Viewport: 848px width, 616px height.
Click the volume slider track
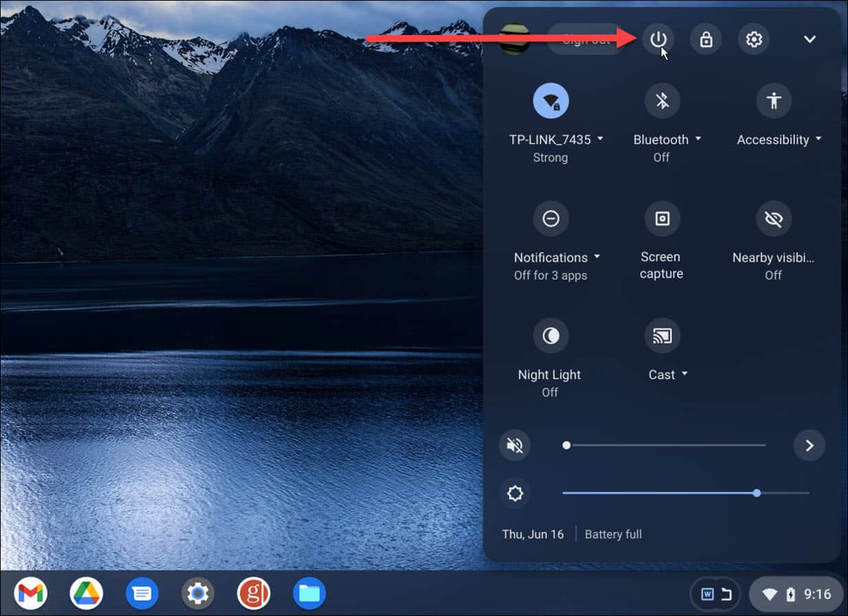[x=665, y=445]
